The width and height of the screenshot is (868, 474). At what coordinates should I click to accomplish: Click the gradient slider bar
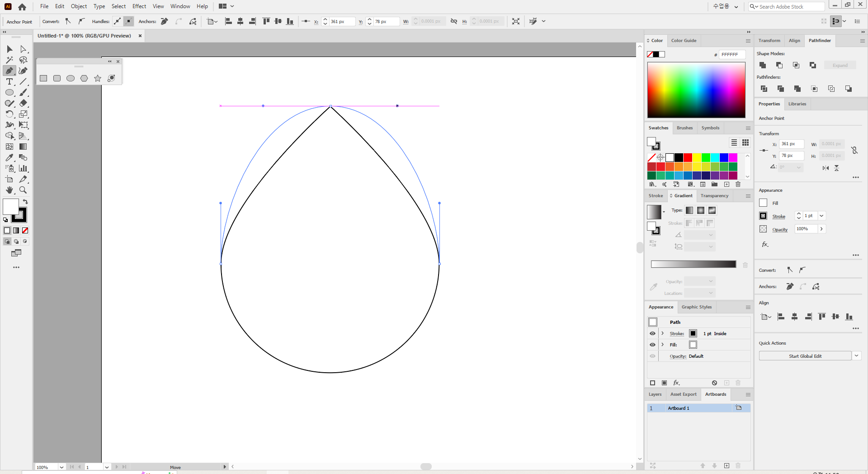click(x=693, y=264)
